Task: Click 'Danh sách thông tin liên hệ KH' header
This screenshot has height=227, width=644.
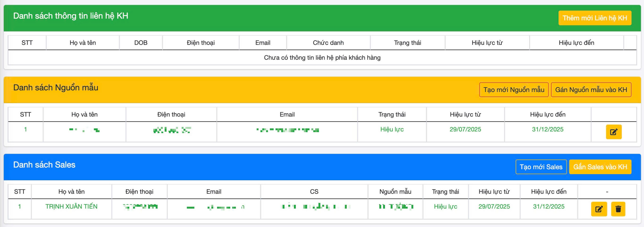Action: click(x=71, y=16)
